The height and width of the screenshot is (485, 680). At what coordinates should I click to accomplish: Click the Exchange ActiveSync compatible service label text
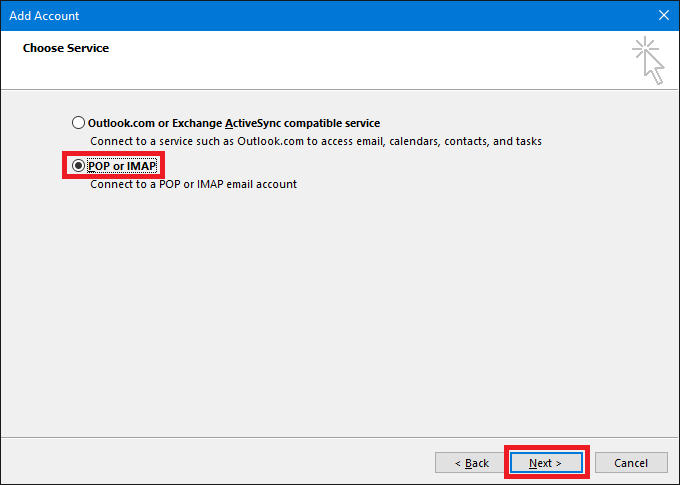(x=234, y=123)
